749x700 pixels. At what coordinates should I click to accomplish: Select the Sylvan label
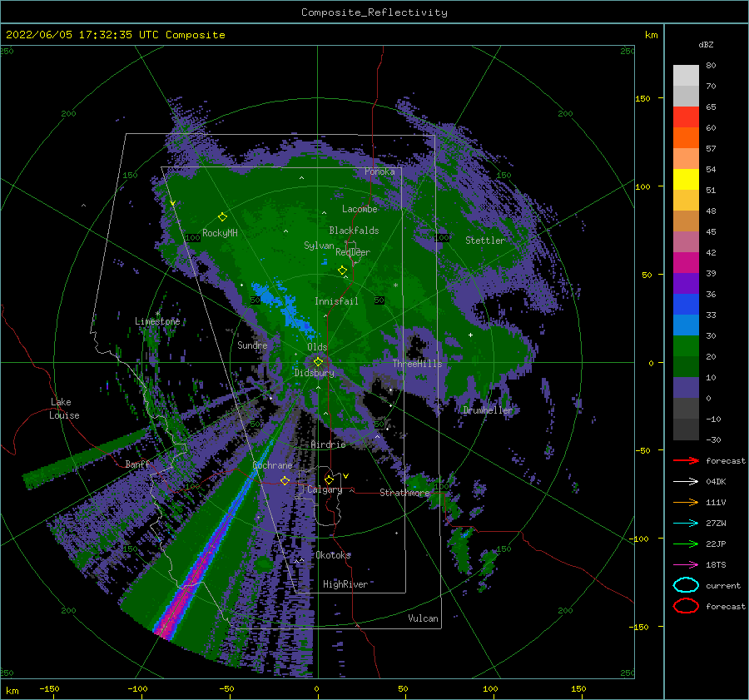pos(319,246)
